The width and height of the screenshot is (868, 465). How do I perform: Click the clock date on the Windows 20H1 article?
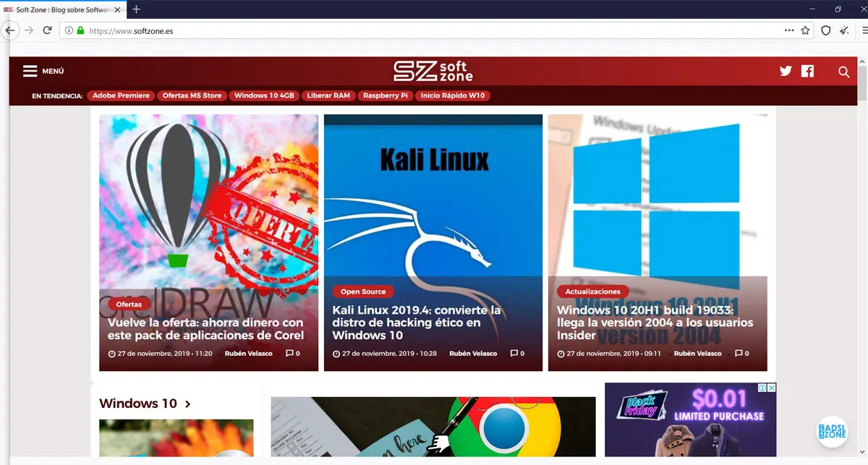tap(609, 354)
